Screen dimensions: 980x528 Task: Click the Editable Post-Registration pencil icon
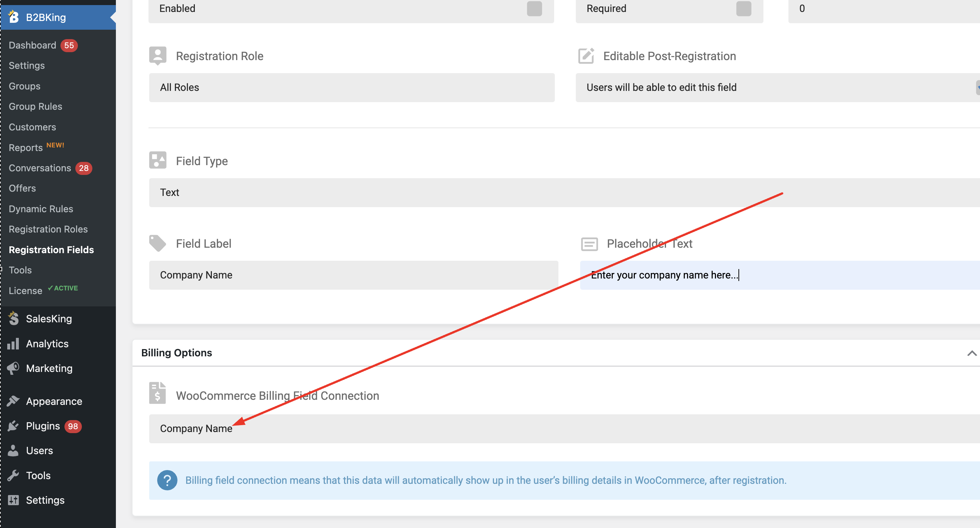coord(586,56)
